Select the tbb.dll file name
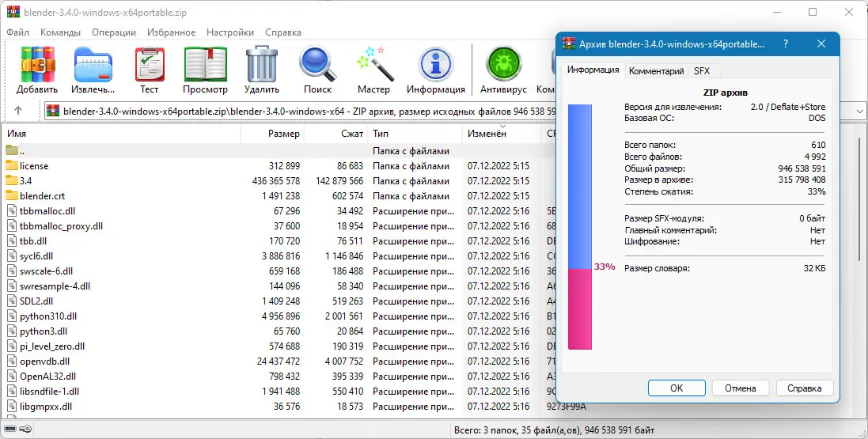 click(33, 240)
